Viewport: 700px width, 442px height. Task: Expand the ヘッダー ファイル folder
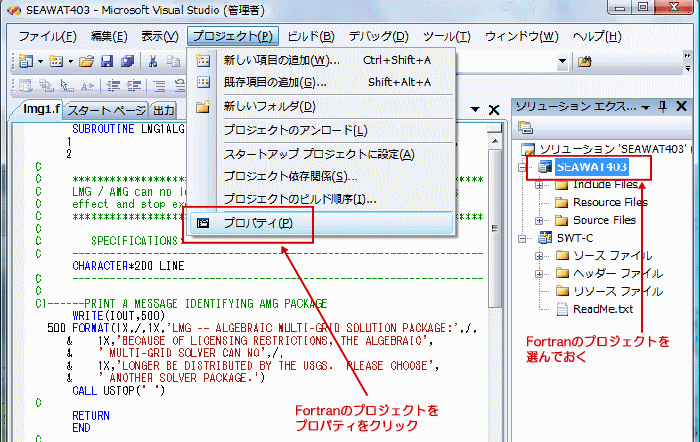click(540, 274)
